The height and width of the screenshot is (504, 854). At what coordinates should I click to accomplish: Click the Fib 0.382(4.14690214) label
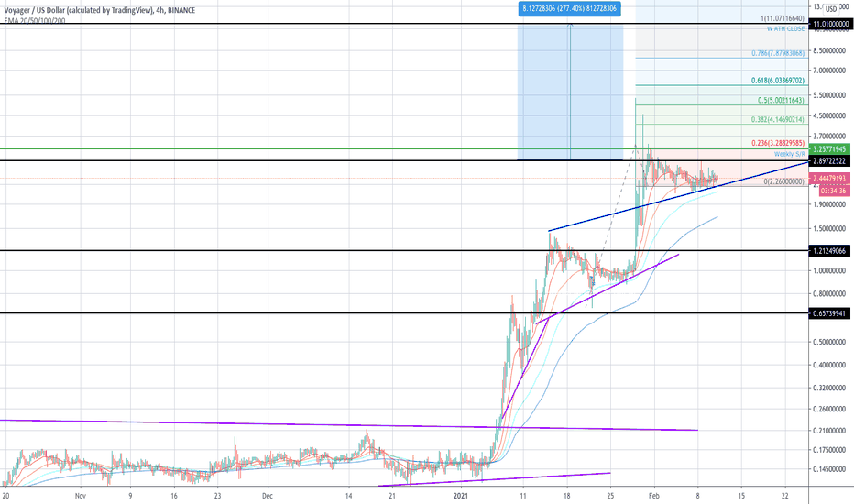pyautogui.click(x=778, y=119)
